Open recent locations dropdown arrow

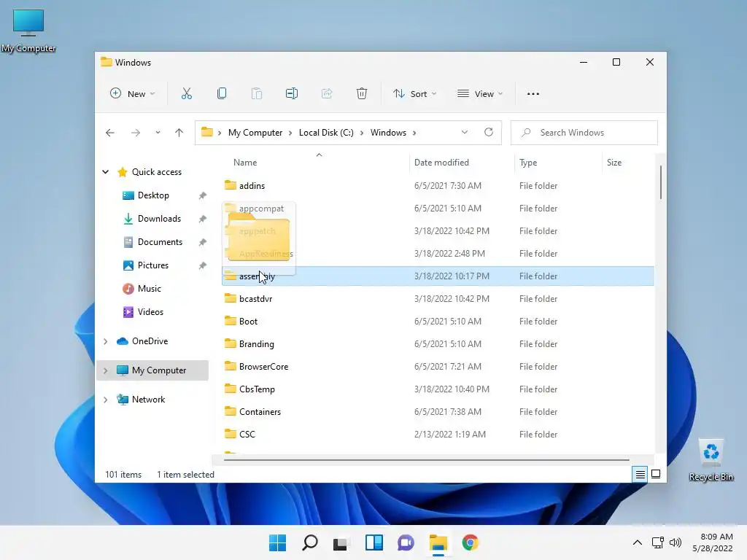click(x=158, y=133)
